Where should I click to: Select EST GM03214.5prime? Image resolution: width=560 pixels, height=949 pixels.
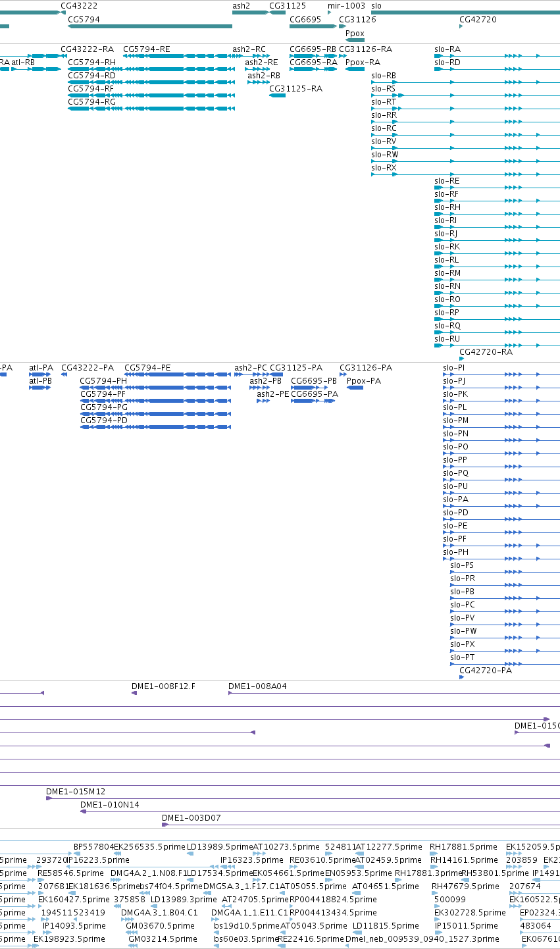[x=163, y=939]
